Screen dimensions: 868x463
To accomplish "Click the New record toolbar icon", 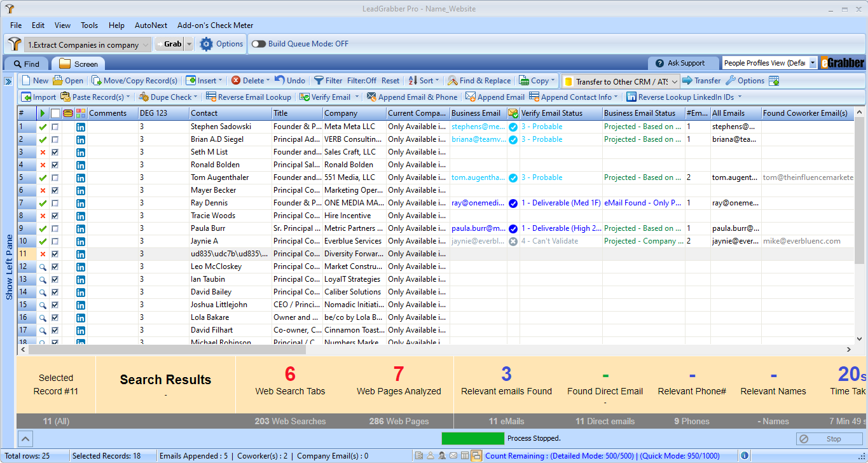I will click(x=26, y=81).
